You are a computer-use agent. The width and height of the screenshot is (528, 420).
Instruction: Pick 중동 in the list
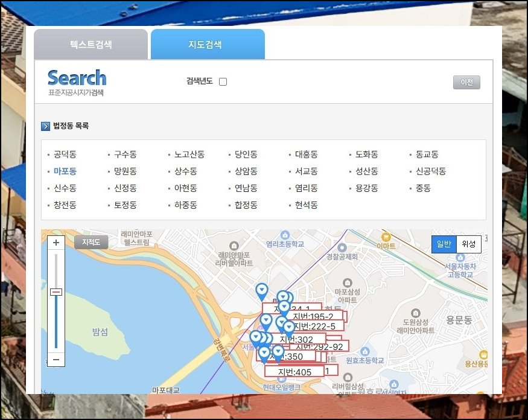(423, 188)
